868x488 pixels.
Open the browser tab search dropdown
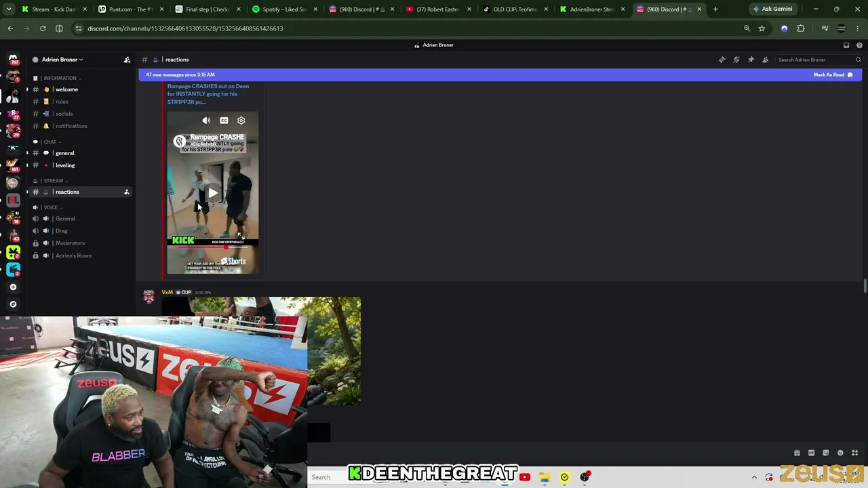click(x=9, y=9)
